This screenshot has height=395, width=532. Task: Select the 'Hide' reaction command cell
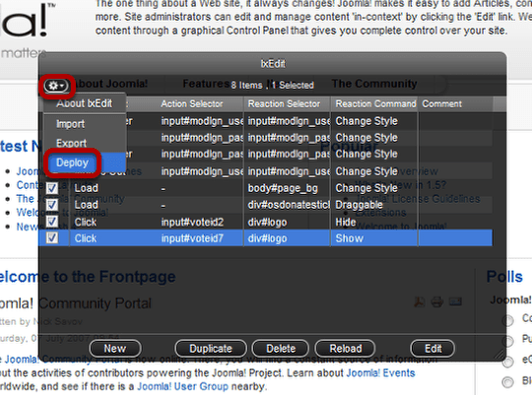pyautogui.click(x=374, y=222)
